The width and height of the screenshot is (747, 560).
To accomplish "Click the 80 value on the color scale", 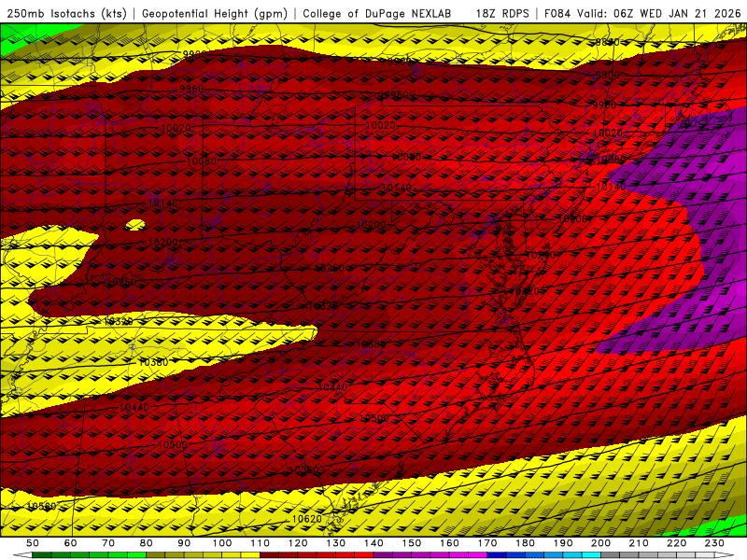I will click(146, 543).
